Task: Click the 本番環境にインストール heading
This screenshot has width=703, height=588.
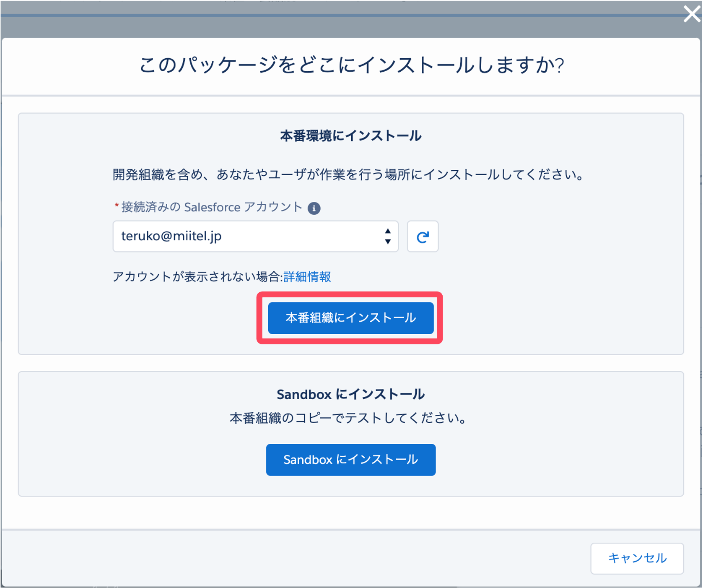Action: 351,136
